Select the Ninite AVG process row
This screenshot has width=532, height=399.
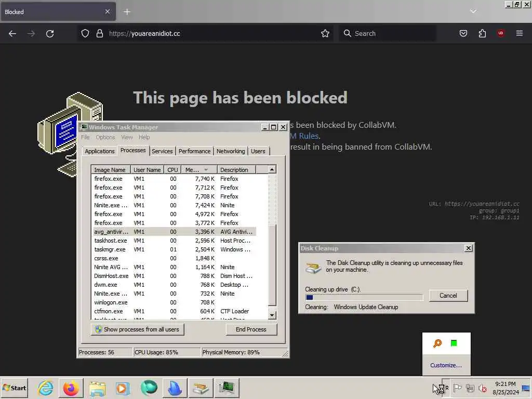point(175,267)
